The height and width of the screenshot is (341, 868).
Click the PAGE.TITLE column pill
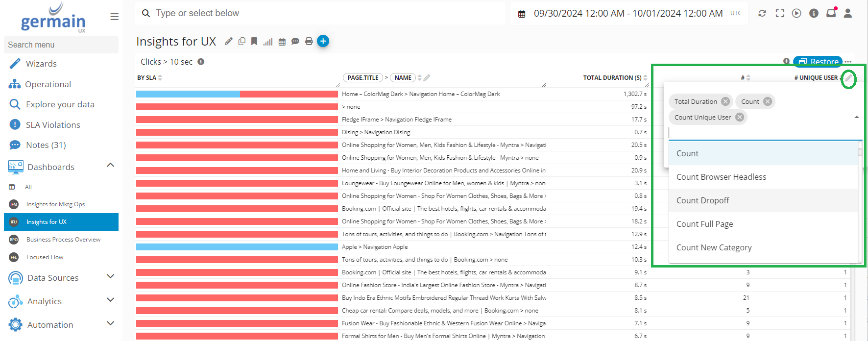362,78
